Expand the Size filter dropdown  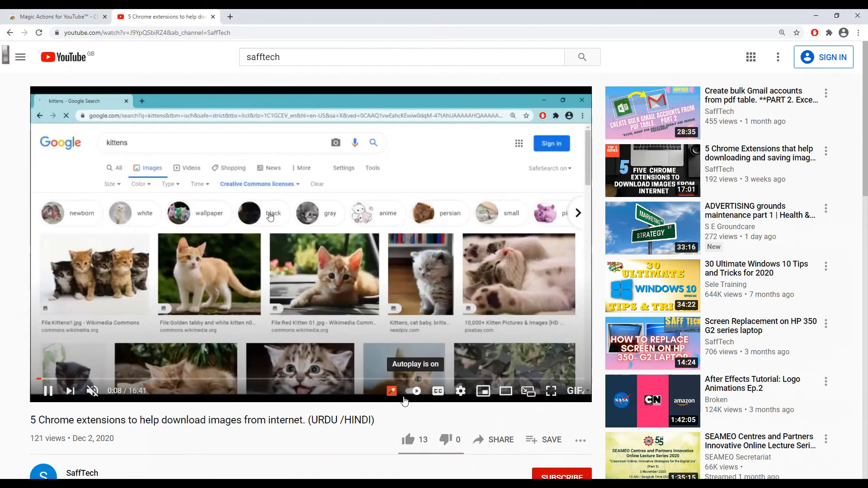point(112,183)
